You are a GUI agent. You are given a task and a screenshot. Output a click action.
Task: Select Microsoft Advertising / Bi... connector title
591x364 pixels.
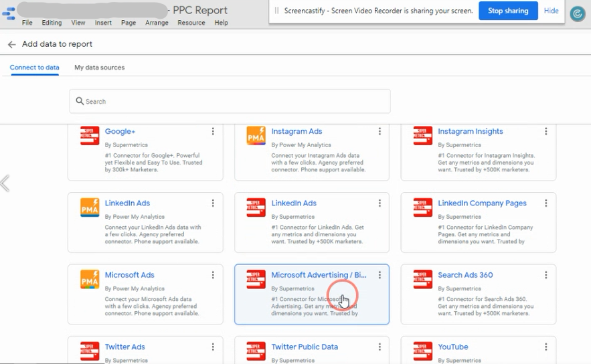point(319,275)
